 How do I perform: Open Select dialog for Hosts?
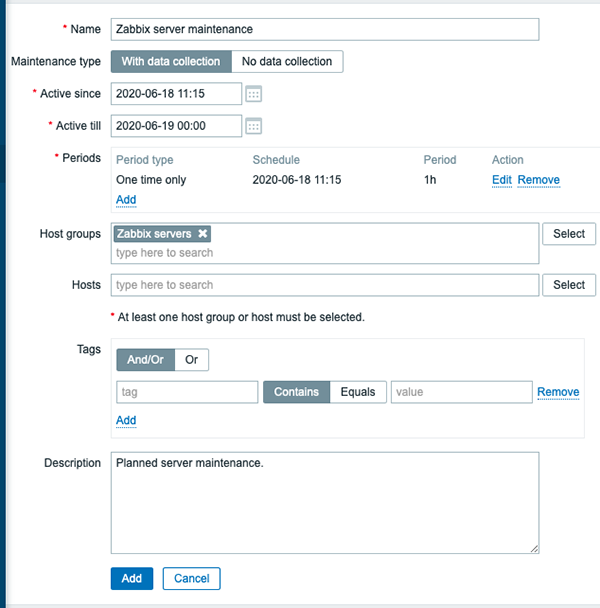(569, 285)
